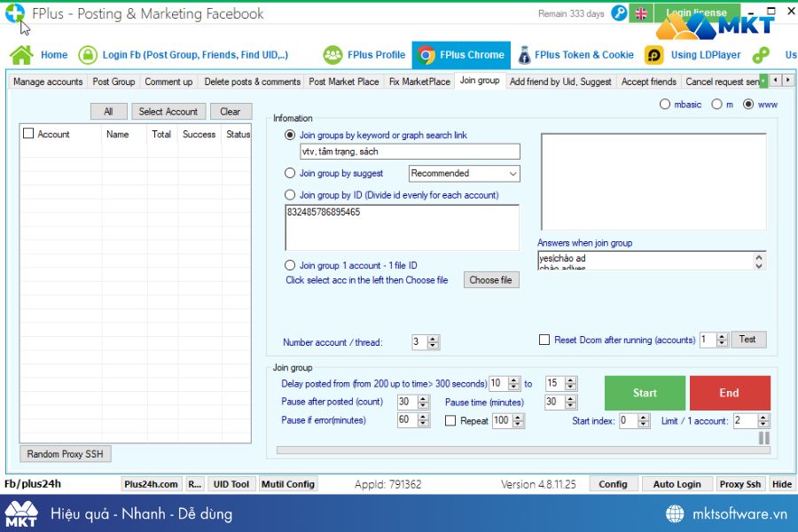The height and width of the screenshot is (532, 798).
Task: Open the Manage accounts tab
Action: click(48, 82)
